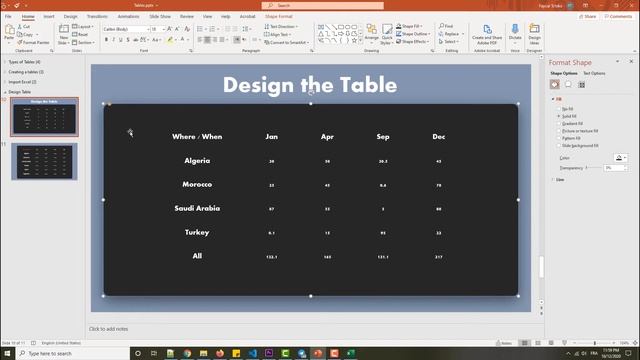Click the Share button

587,16
